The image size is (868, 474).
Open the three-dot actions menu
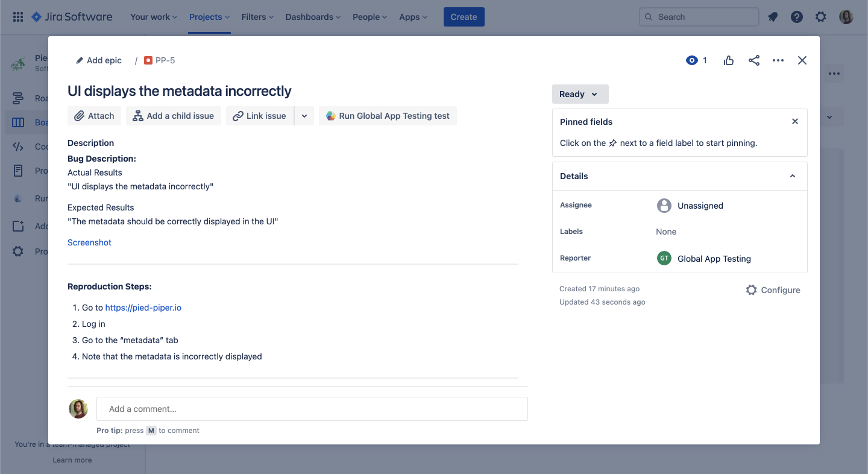click(x=778, y=60)
